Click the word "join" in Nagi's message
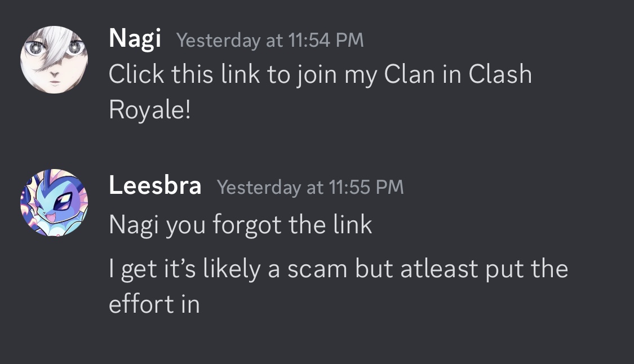 coord(313,74)
